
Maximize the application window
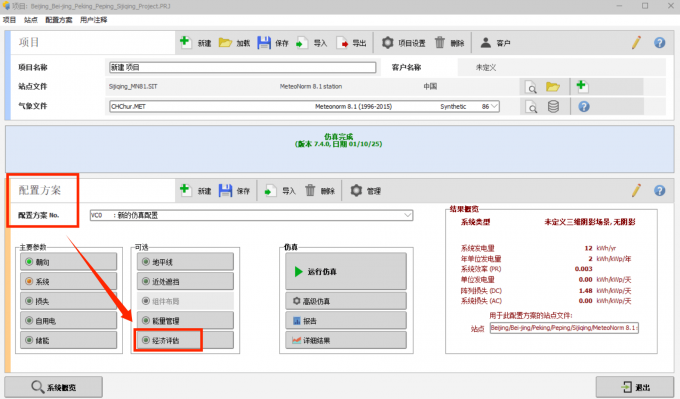click(x=645, y=6)
